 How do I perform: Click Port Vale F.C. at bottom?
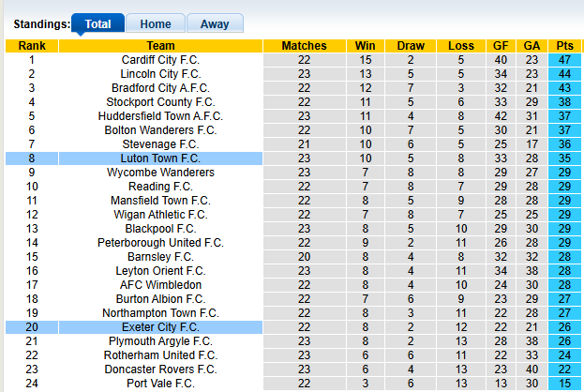[x=160, y=384]
